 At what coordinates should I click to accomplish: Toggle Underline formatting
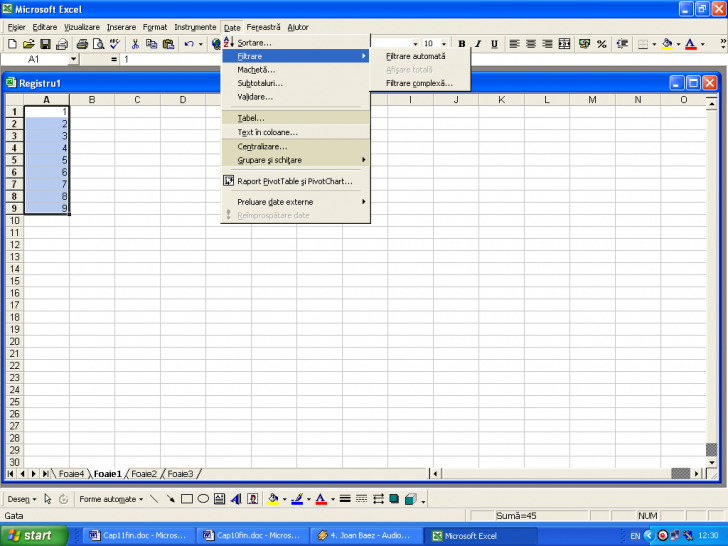(494, 44)
